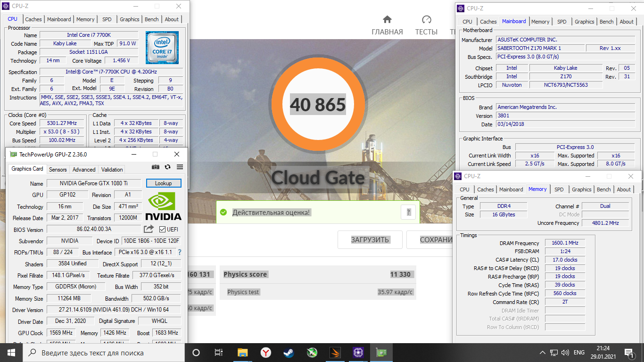Image resolution: width=644 pixels, height=362 pixels.
Task: Open Graphics tab in CPU-Z Mainboard window
Action: coord(585,22)
